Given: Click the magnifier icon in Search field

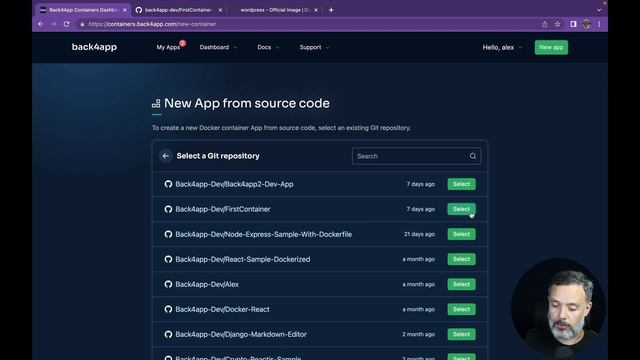Looking at the screenshot, I should point(473,156).
